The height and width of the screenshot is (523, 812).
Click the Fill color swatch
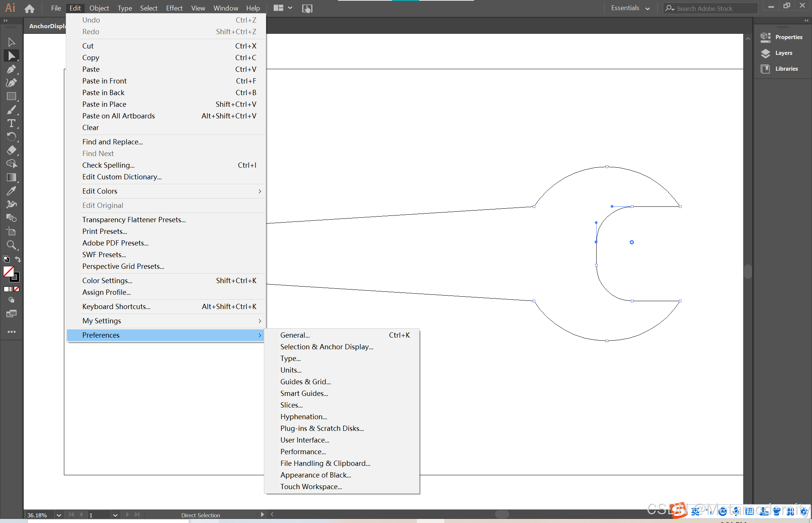tap(8, 271)
